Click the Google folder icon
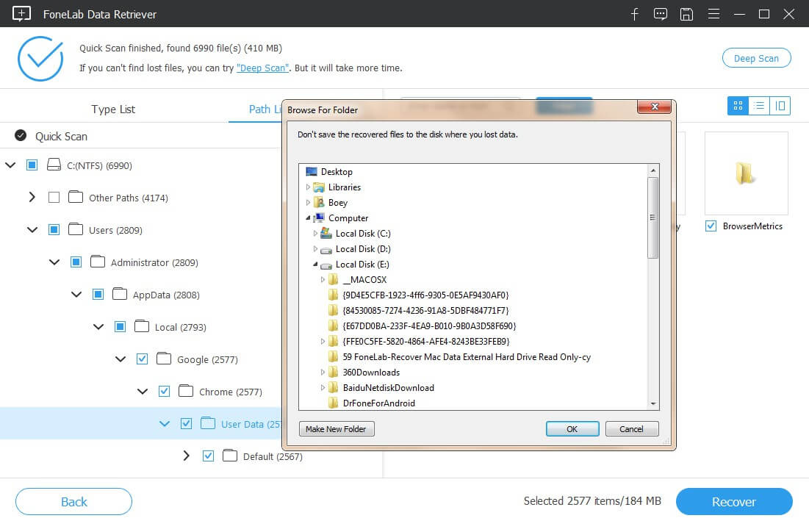This screenshot has height=532, width=809. coord(164,359)
